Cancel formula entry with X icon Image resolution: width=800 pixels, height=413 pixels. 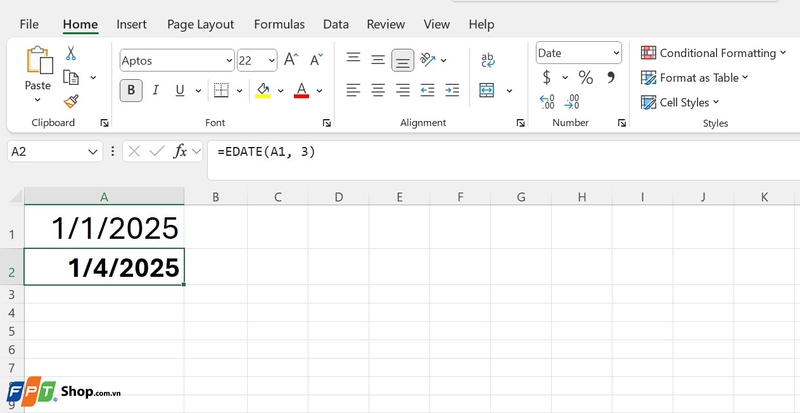(x=134, y=151)
